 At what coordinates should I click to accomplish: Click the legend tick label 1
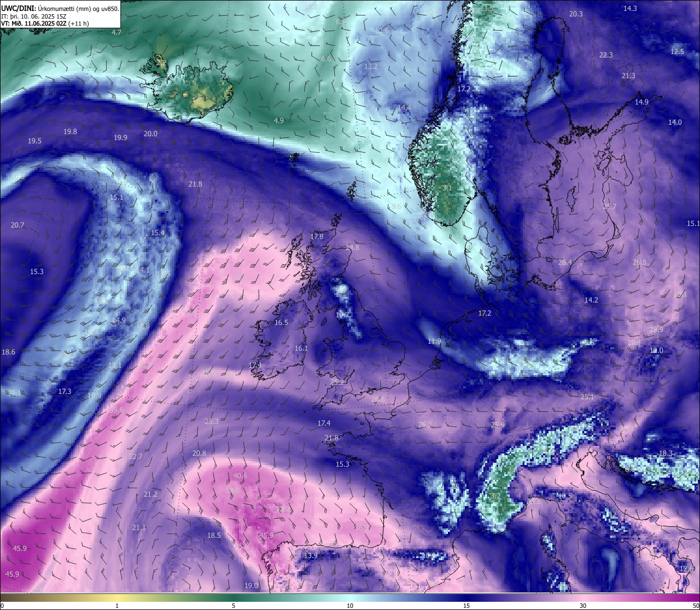(x=117, y=606)
